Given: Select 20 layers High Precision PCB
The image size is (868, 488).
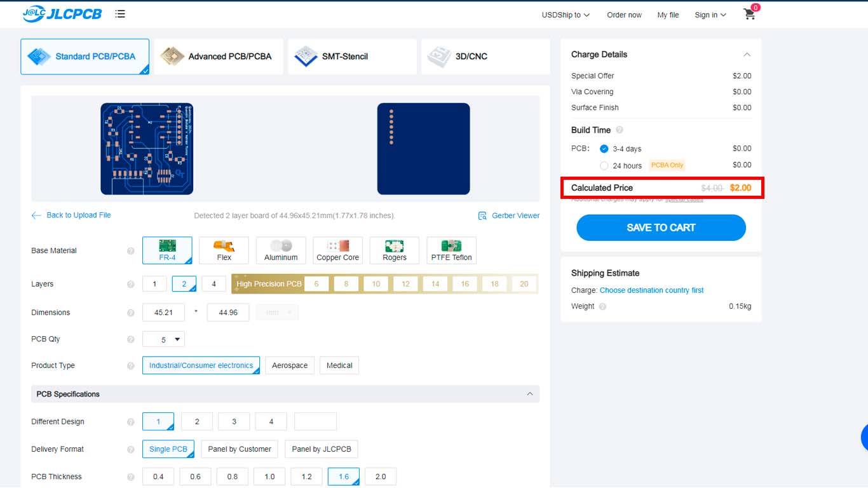Looking at the screenshot, I should 524,284.
